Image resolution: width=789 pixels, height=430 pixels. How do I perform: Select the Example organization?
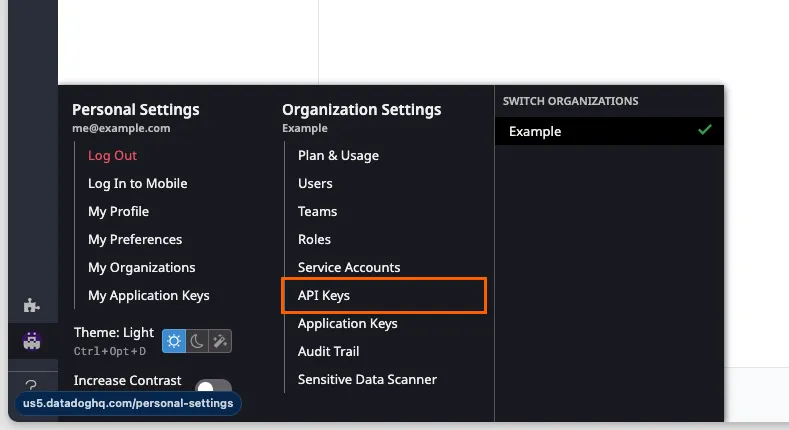click(x=609, y=131)
